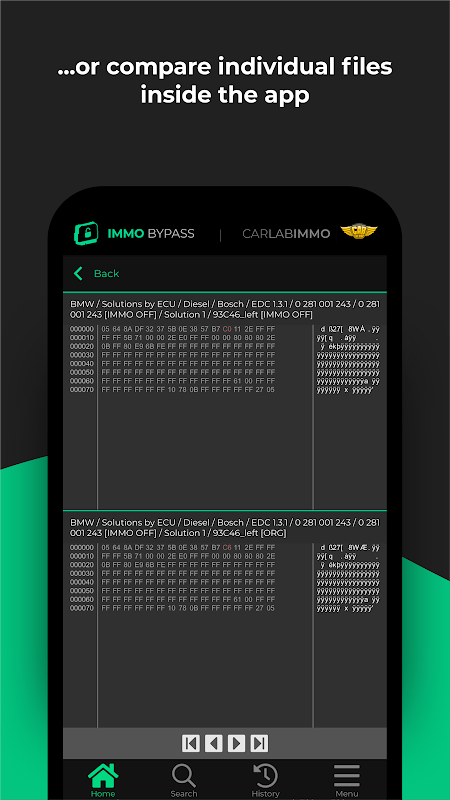The width and height of the screenshot is (450, 800).
Task: Click top panel ASCII column first row
Action: coord(348,329)
